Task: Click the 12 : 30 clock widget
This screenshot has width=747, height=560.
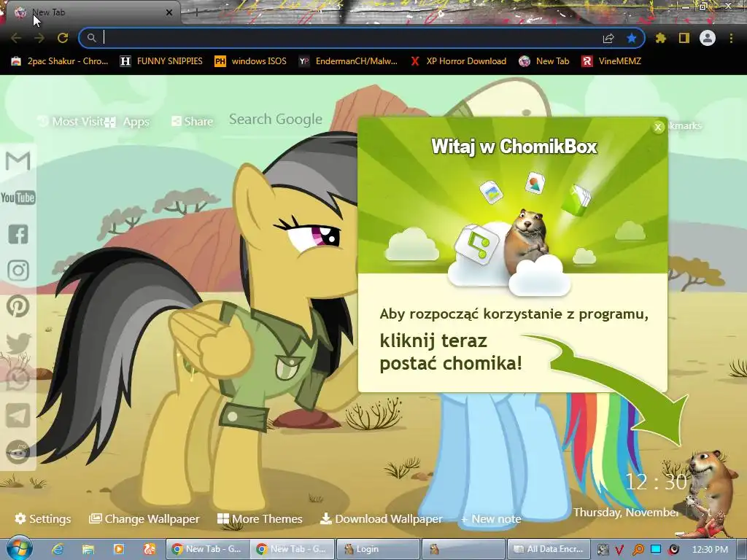Action: pos(656,482)
